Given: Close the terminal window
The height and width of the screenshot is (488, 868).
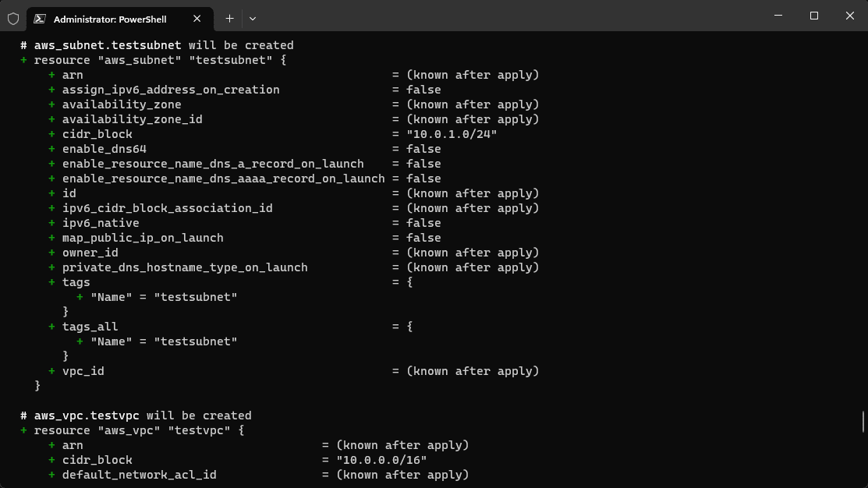Looking at the screenshot, I should point(850,16).
